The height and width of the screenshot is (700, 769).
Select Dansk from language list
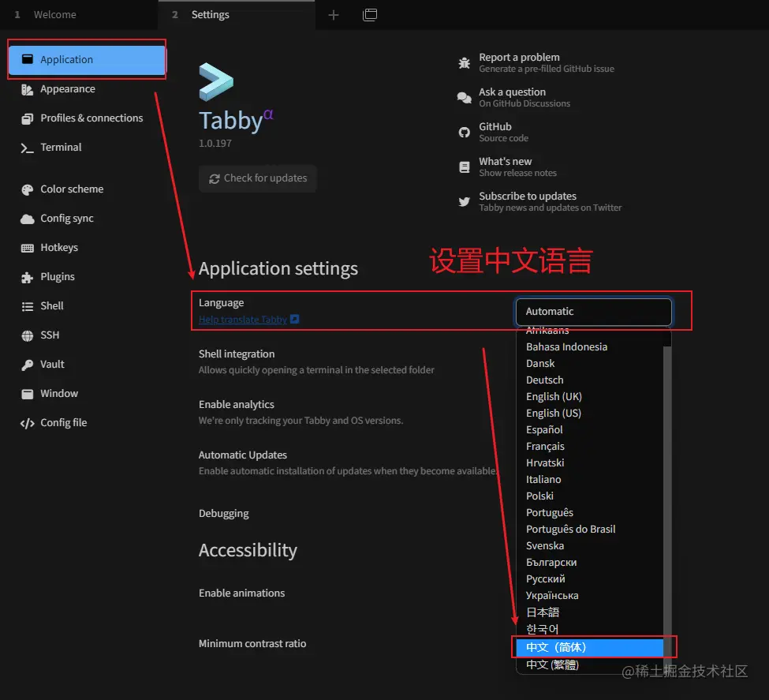[589, 364]
